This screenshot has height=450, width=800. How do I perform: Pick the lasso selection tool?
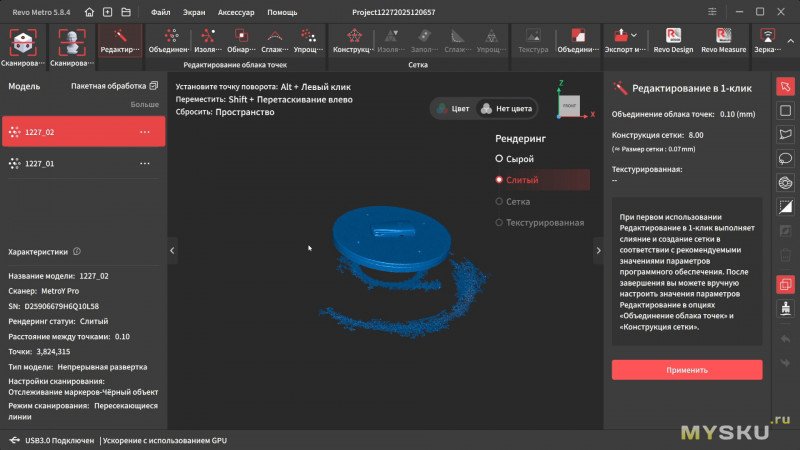click(x=785, y=158)
